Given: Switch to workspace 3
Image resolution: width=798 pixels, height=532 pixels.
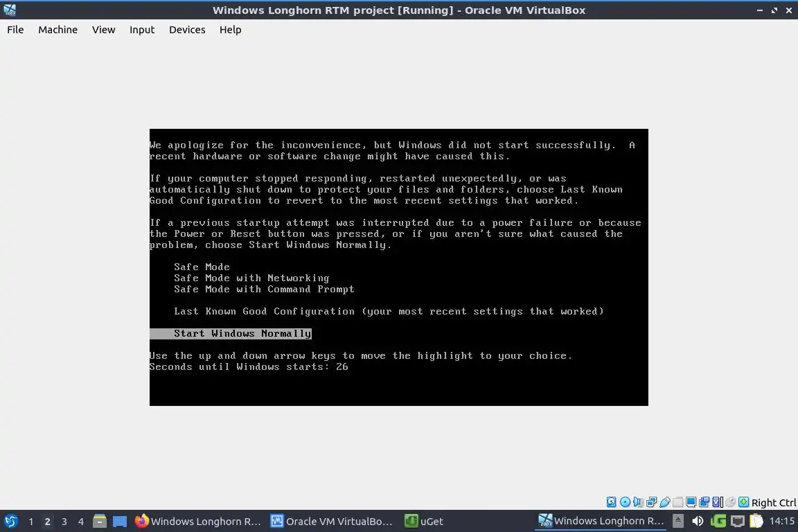Looking at the screenshot, I should pyautogui.click(x=64, y=522).
